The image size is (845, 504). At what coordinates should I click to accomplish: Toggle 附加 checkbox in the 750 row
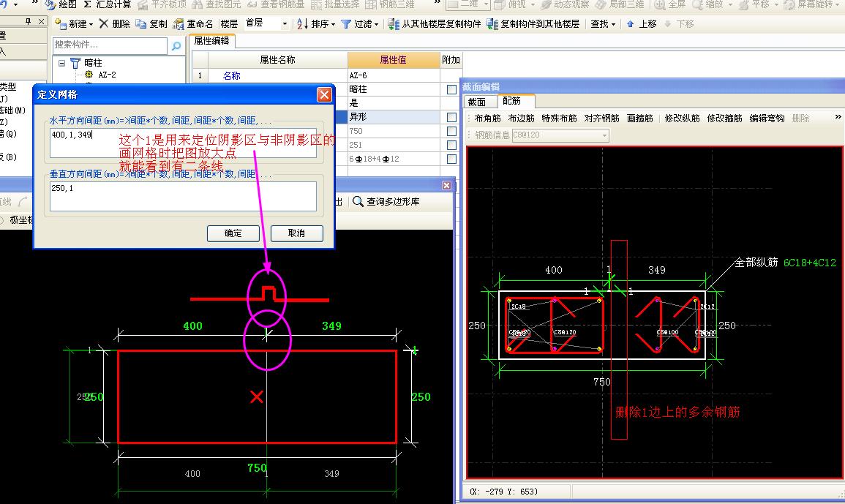click(451, 131)
